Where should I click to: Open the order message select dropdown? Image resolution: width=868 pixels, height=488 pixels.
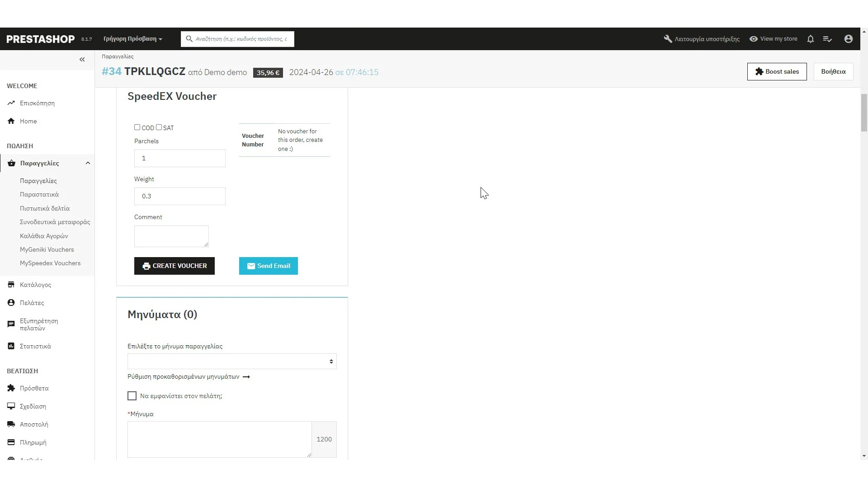(232, 361)
